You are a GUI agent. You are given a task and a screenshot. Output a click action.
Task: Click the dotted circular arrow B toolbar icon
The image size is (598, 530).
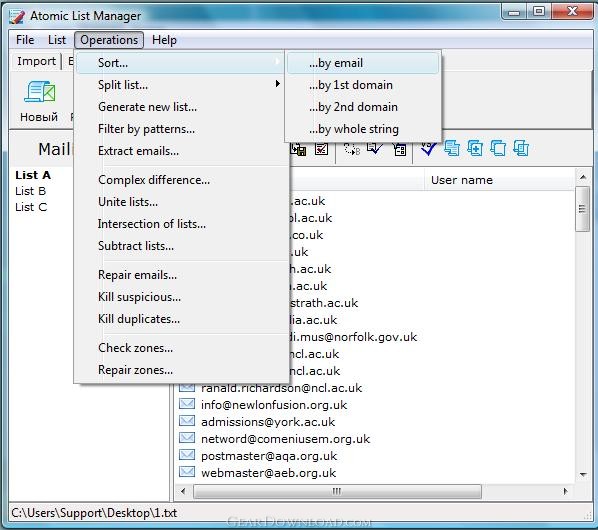[352, 149]
